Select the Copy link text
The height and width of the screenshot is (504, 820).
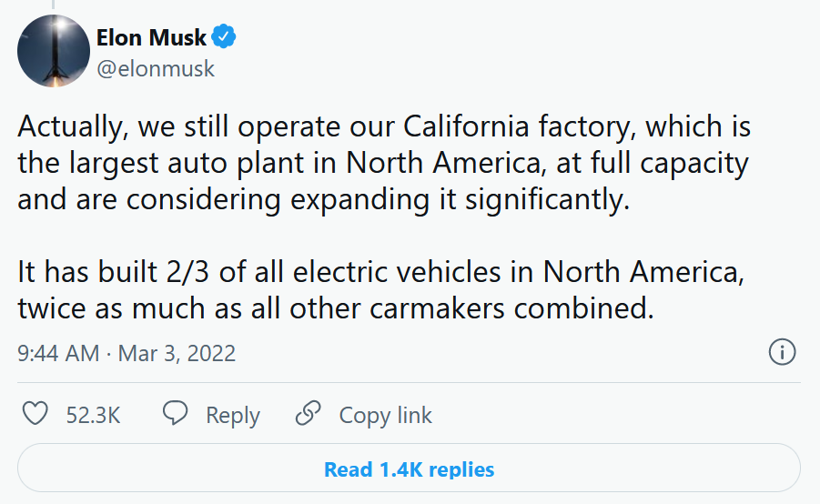[x=385, y=416]
